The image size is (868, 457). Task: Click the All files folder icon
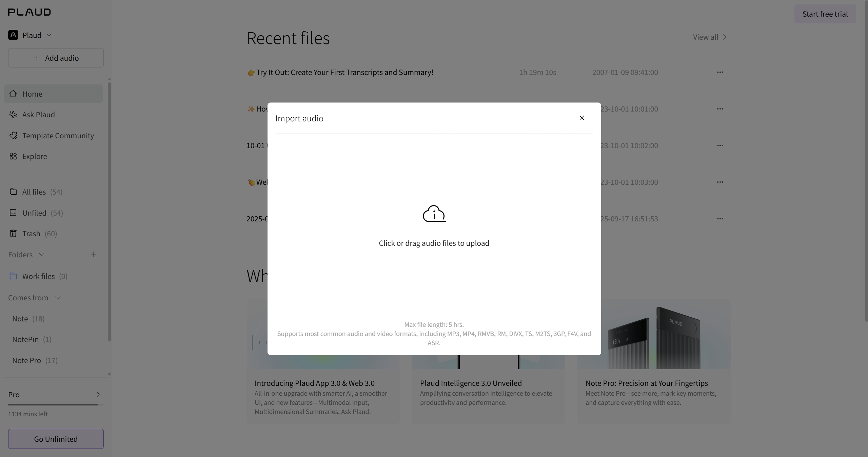13,192
